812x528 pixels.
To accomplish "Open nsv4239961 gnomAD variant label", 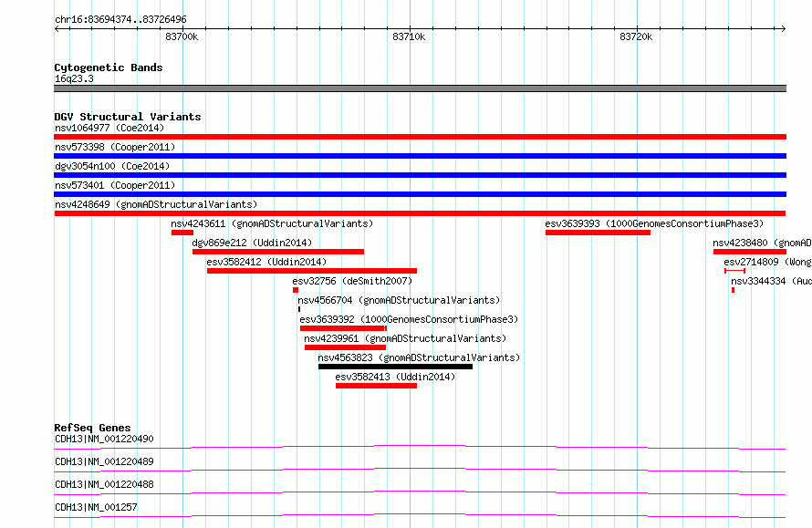I will point(405,338).
